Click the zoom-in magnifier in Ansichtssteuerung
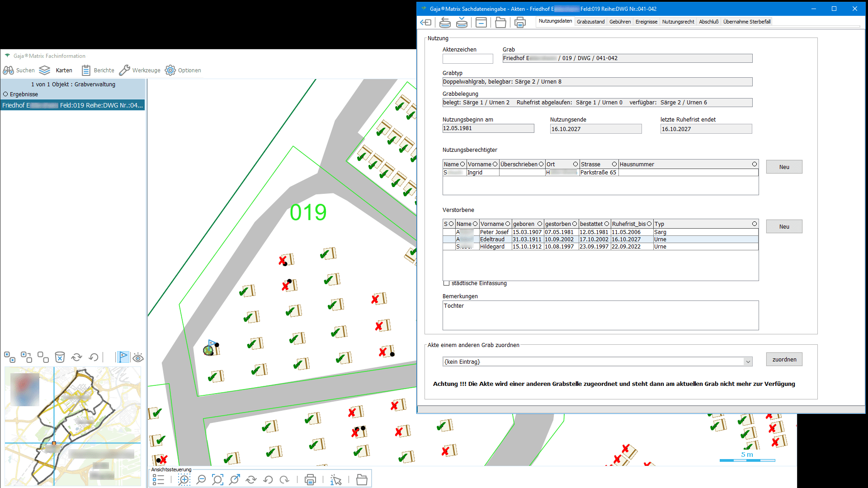Image resolution: width=868 pixels, height=488 pixels. click(x=184, y=480)
